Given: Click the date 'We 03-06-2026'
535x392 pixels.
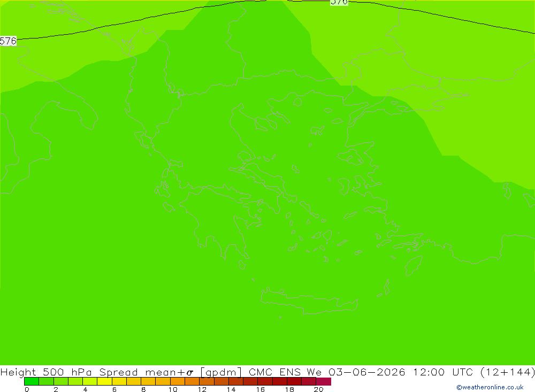Looking at the screenshot, I should tap(356, 372).
